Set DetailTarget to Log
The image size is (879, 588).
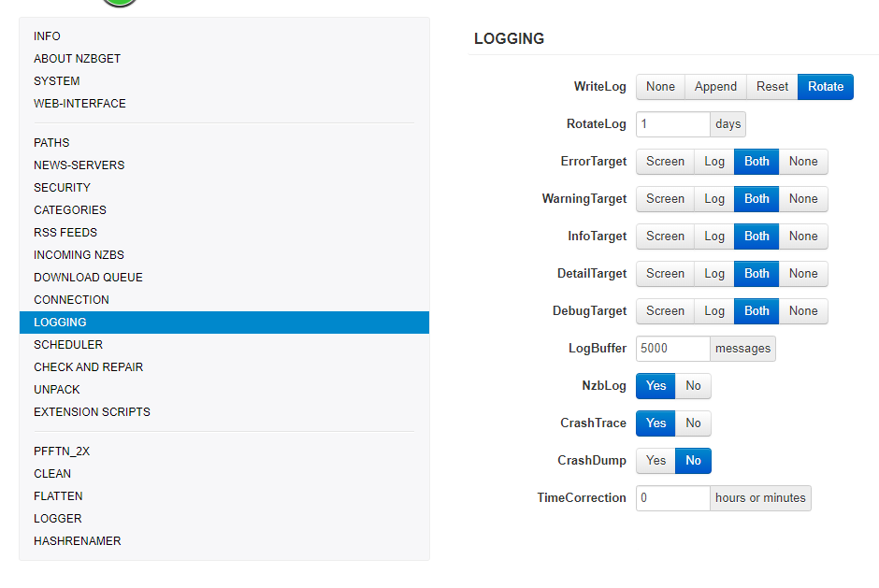[x=714, y=274]
